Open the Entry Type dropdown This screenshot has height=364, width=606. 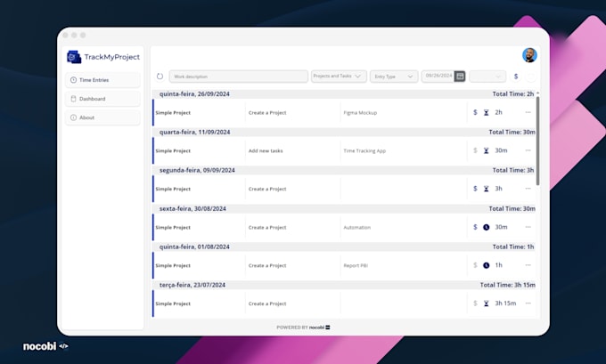pos(394,77)
